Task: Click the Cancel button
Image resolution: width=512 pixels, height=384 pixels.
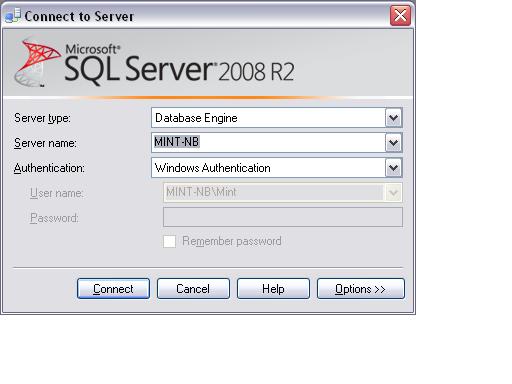Action: [x=193, y=289]
